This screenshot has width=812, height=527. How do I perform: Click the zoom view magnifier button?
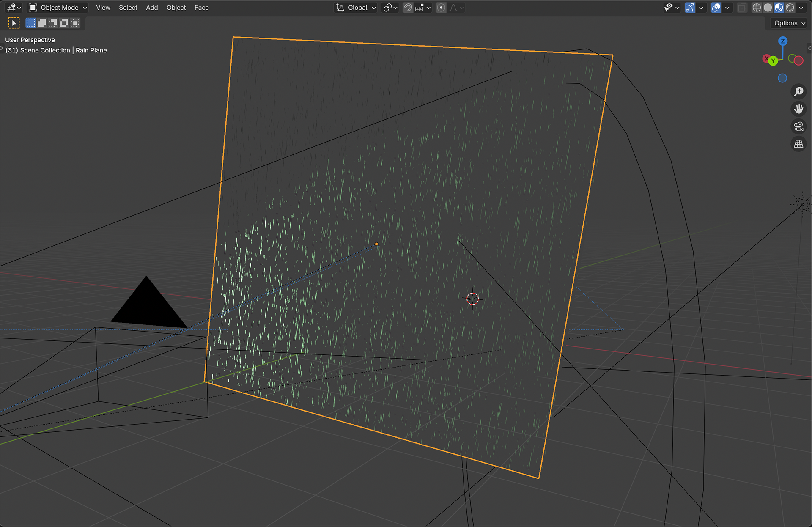coord(798,91)
